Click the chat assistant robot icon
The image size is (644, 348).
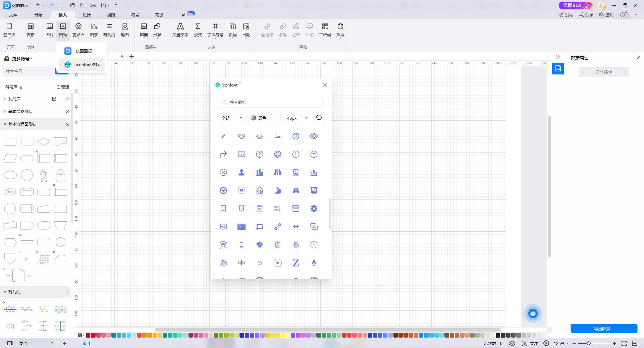(x=533, y=313)
